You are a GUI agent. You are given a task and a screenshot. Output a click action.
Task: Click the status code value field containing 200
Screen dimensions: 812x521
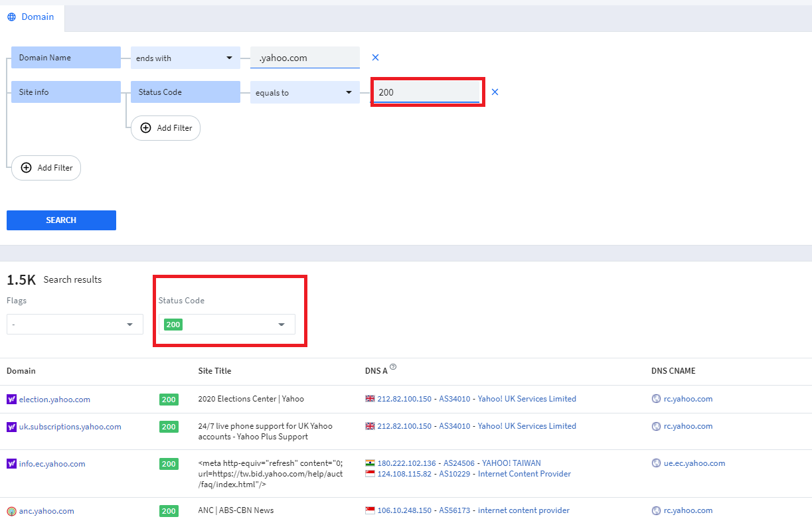pyautogui.click(x=426, y=92)
